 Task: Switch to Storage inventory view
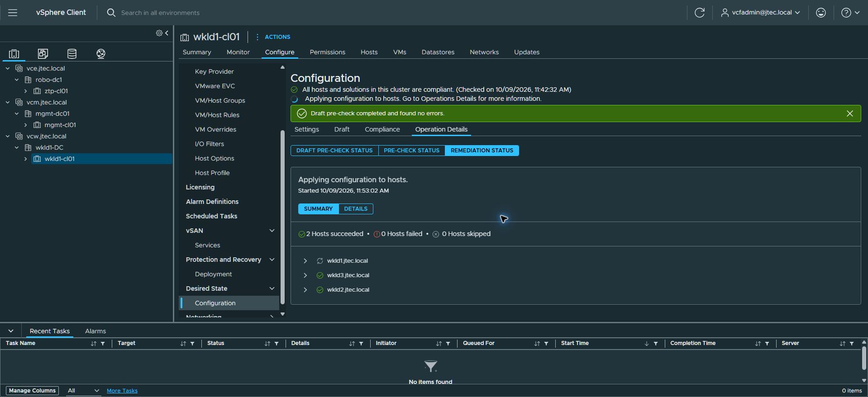(x=72, y=54)
